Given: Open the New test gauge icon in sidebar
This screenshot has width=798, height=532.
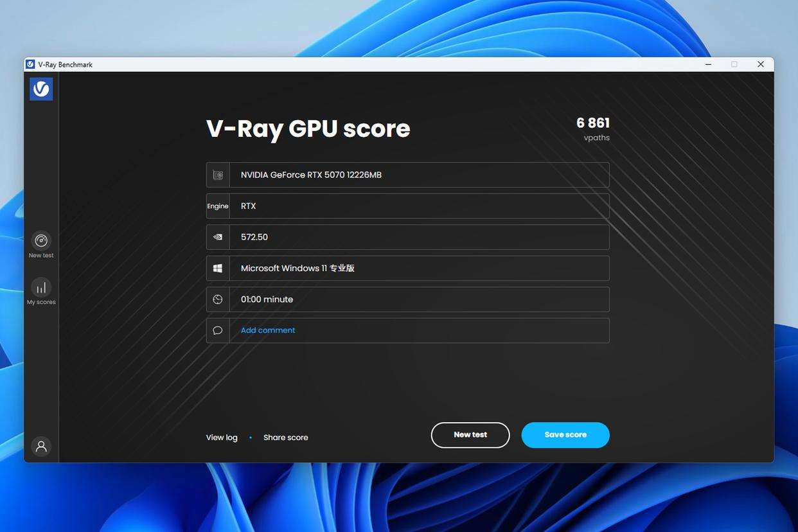Looking at the screenshot, I should (x=41, y=241).
